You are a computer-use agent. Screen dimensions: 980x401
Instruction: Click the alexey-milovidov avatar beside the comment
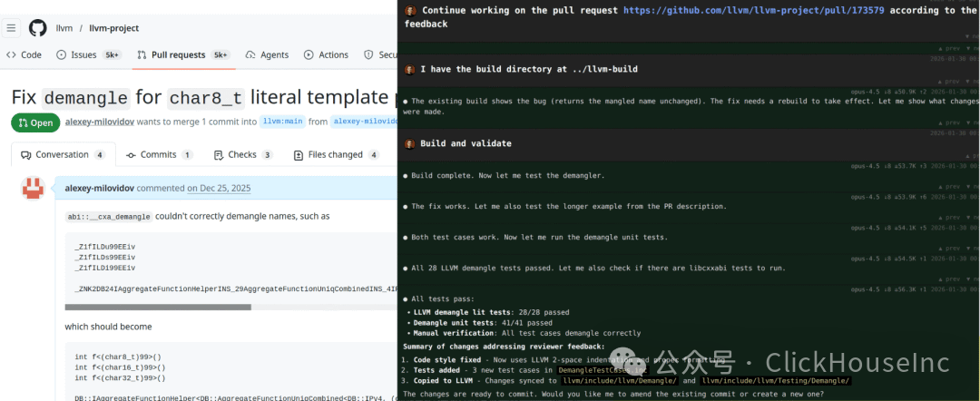click(x=34, y=189)
